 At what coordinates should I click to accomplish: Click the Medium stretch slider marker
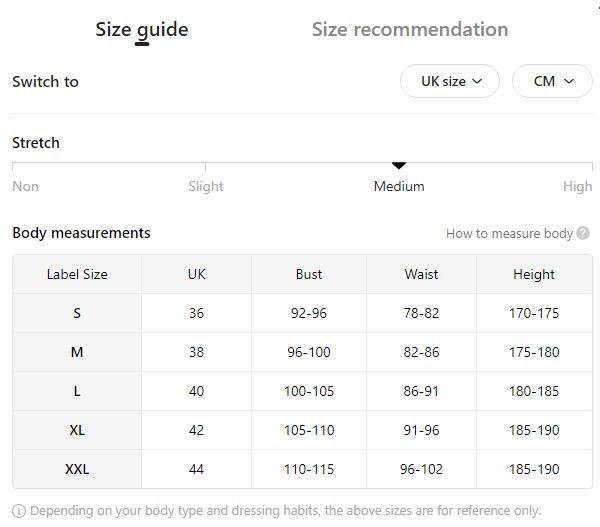pos(399,165)
